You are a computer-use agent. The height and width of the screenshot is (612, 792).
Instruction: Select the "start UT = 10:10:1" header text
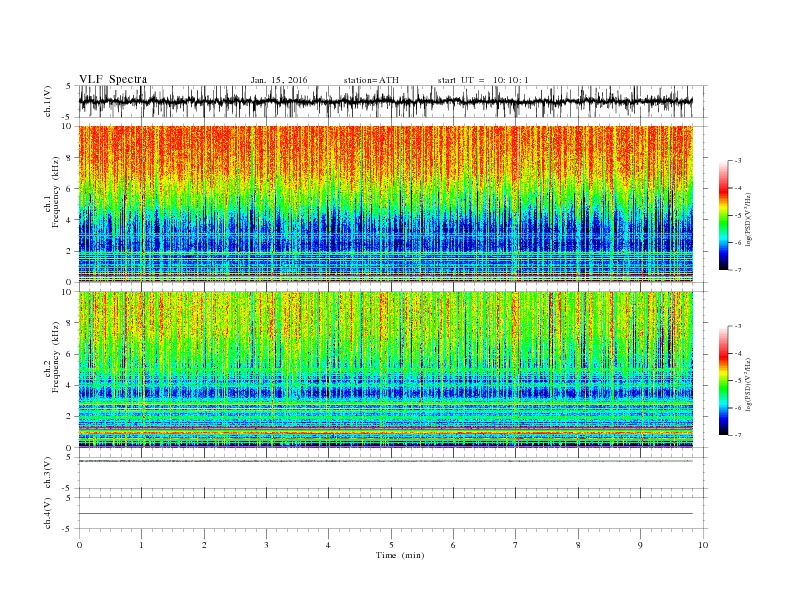483,80
